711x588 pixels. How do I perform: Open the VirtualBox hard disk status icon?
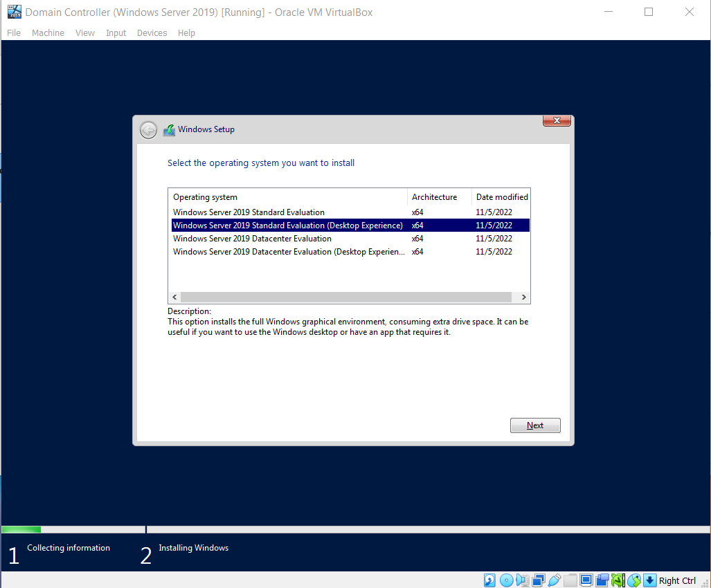[489, 580]
